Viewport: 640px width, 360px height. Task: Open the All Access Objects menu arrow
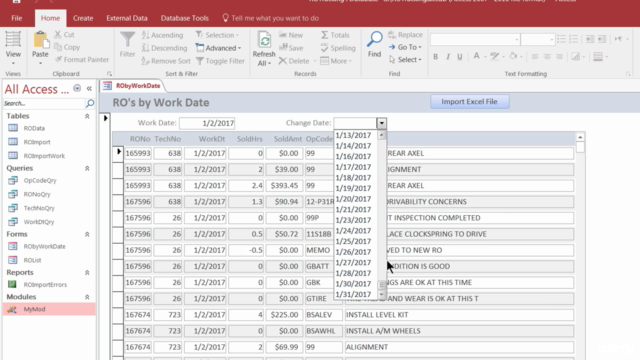pos(77,88)
